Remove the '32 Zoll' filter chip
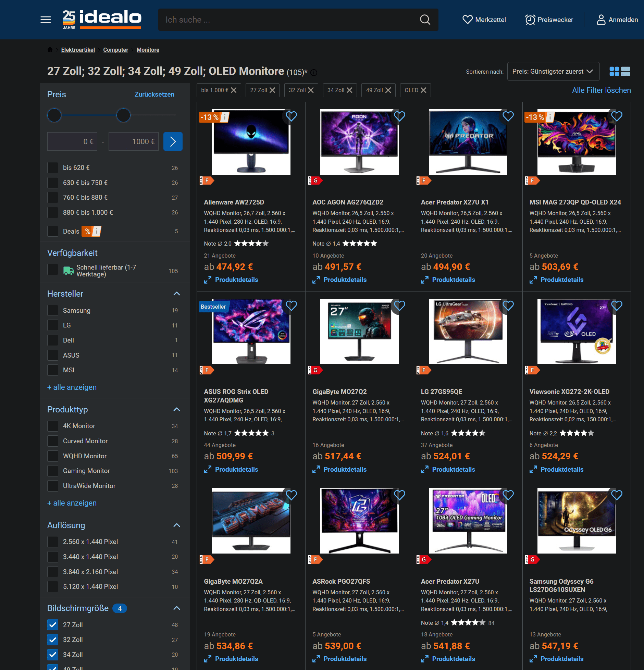Screen dimensions: 644x670 [x=311, y=90]
